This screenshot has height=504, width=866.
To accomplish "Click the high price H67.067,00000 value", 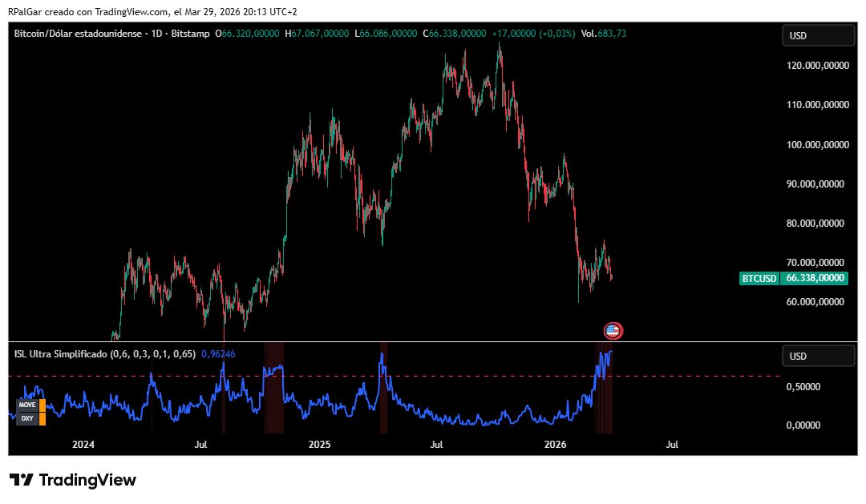I will (x=317, y=34).
